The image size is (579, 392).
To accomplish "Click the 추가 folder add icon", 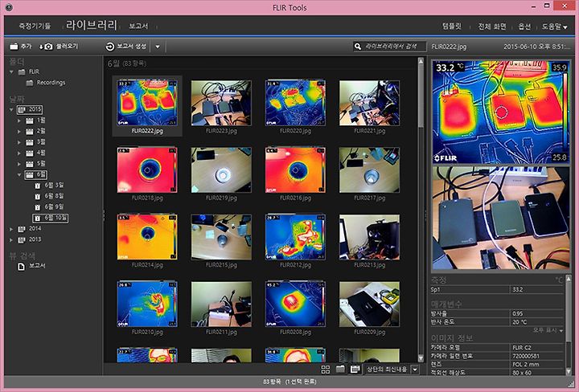I will click(x=14, y=47).
